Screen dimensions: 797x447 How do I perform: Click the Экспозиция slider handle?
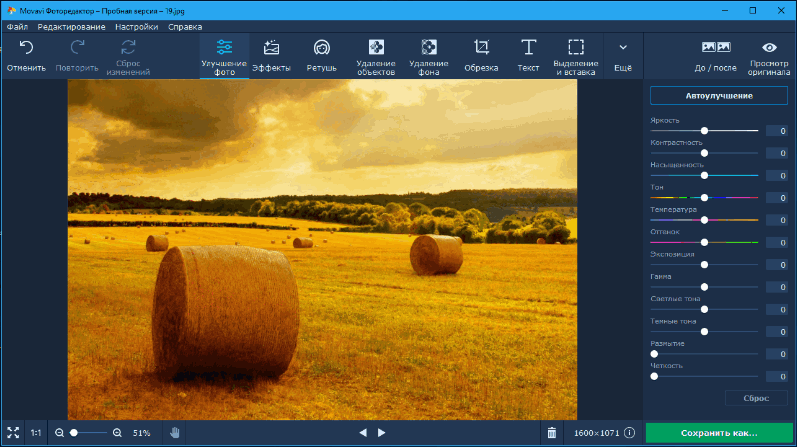click(x=704, y=265)
